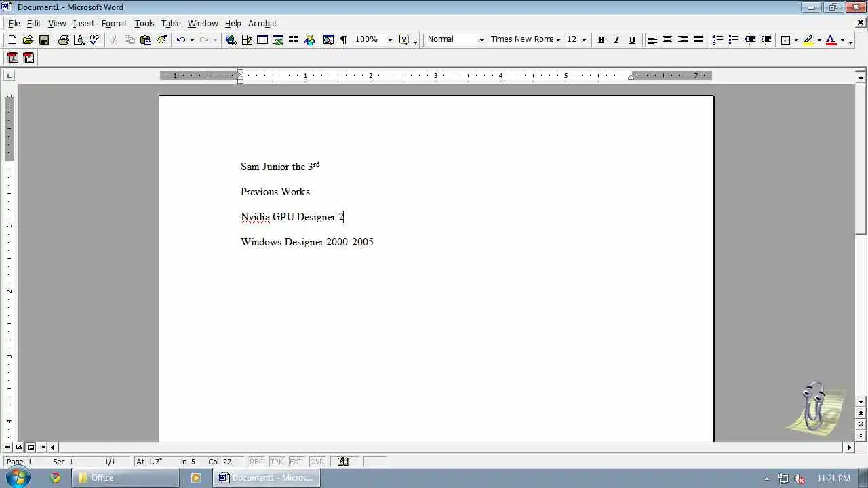Align text right
This screenshot has height=488, width=868.
[683, 40]
